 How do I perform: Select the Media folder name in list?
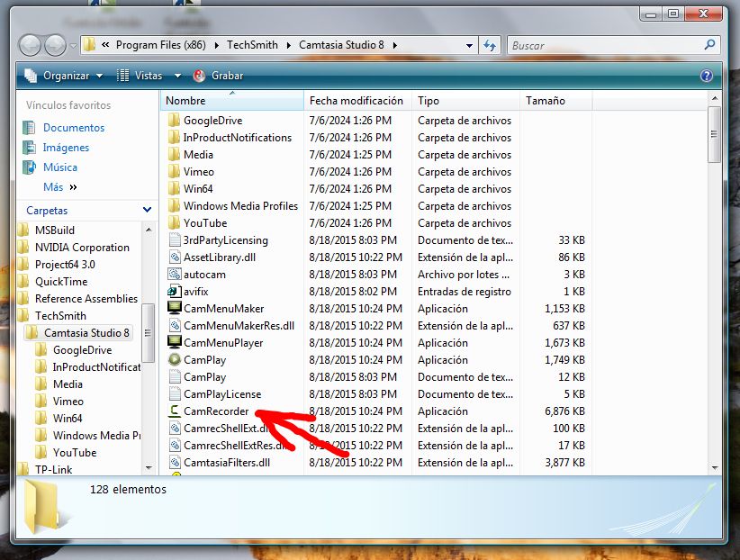tap(198, 154)
